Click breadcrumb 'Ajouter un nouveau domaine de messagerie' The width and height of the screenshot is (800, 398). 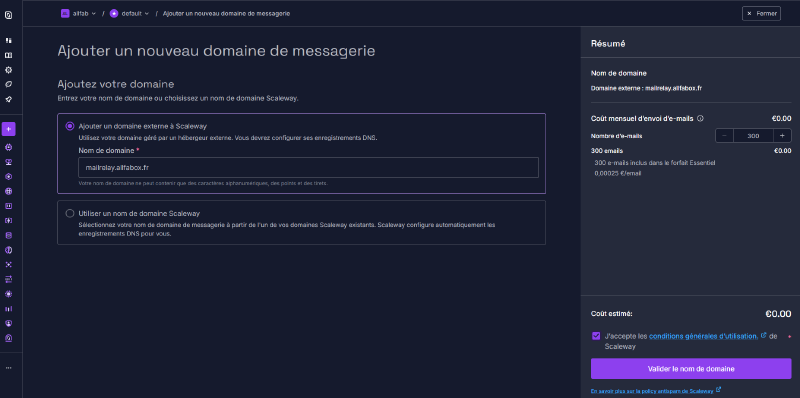[x=227, y=14]
